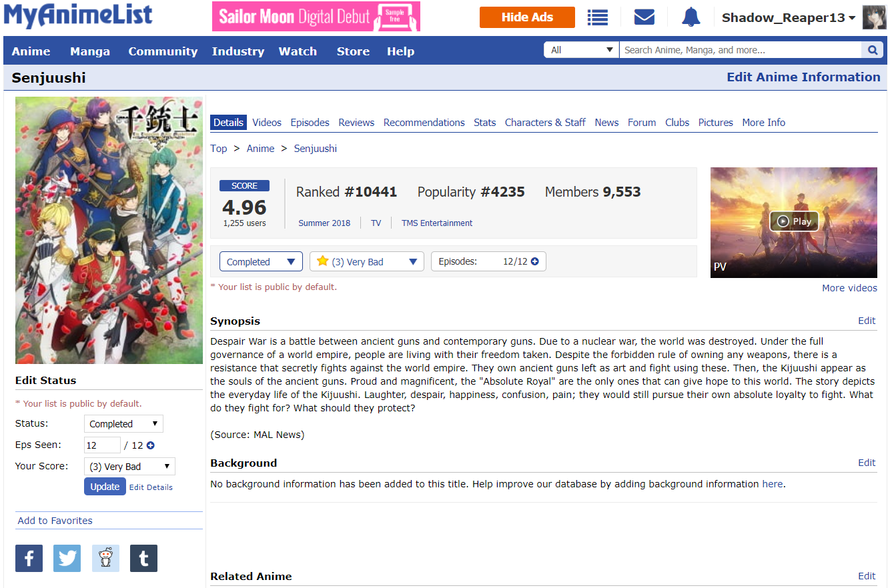This screenshot has width=892, height=588.
Task: Play the PV video thumbnail
Action: click(793, 221)
